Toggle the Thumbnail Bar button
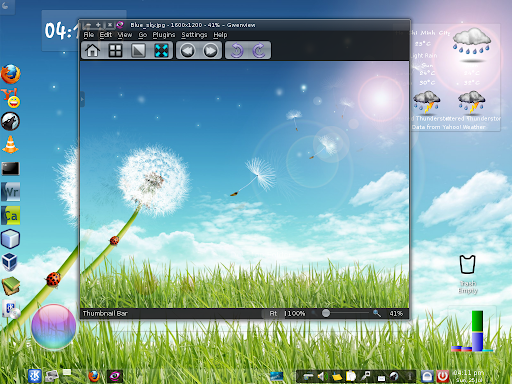 [x=105, y=313]
